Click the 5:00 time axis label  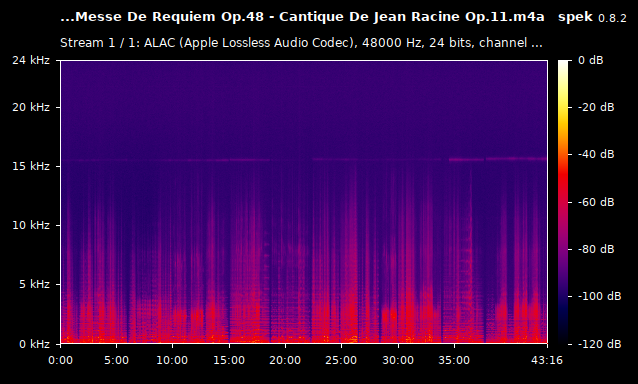[116, 360]
